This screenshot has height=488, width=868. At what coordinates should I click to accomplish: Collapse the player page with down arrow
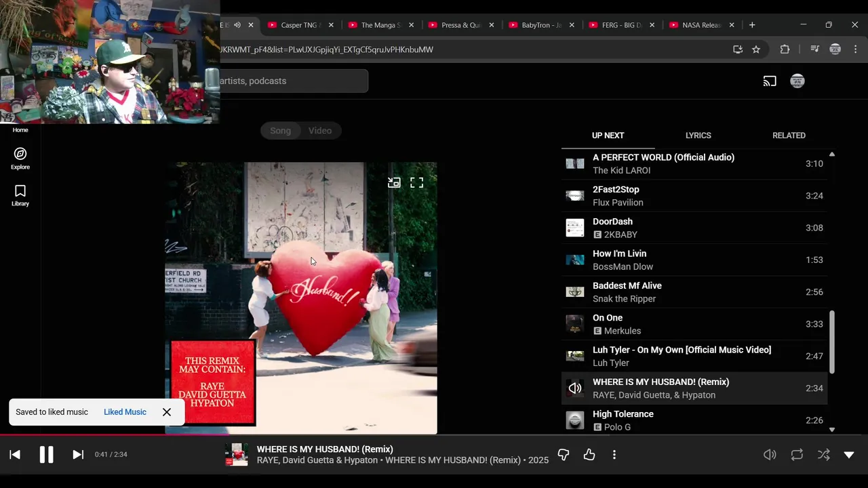tap(849, 455)
